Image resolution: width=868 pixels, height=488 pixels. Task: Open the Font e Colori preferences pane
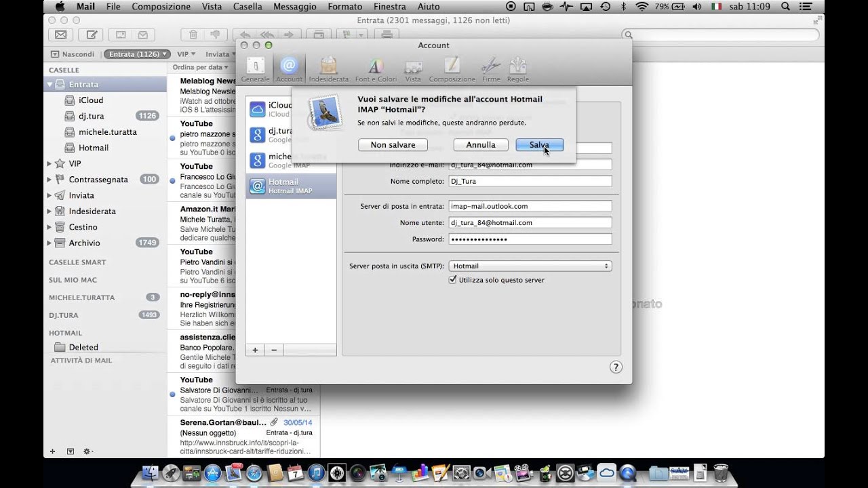click(376, 70)
